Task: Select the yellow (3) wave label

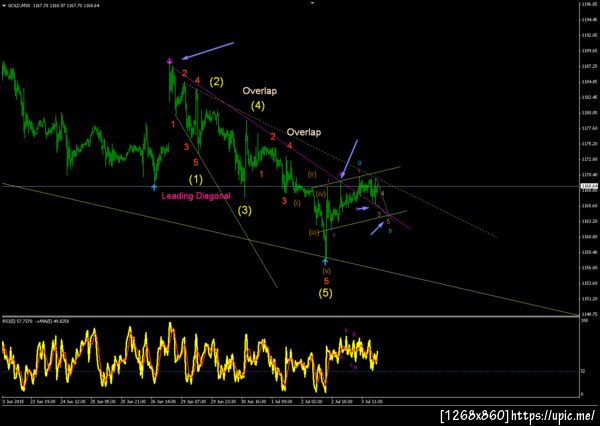Action: [x=245, y=210]
